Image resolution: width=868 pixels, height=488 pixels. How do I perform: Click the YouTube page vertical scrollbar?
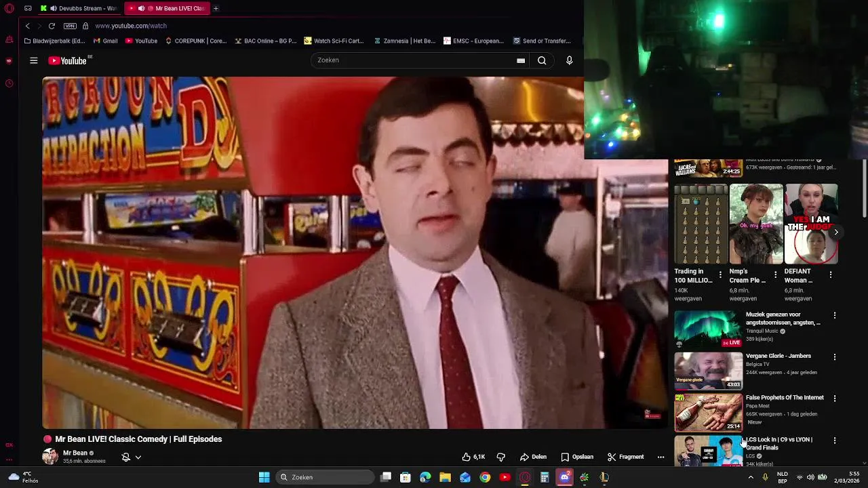864,190
